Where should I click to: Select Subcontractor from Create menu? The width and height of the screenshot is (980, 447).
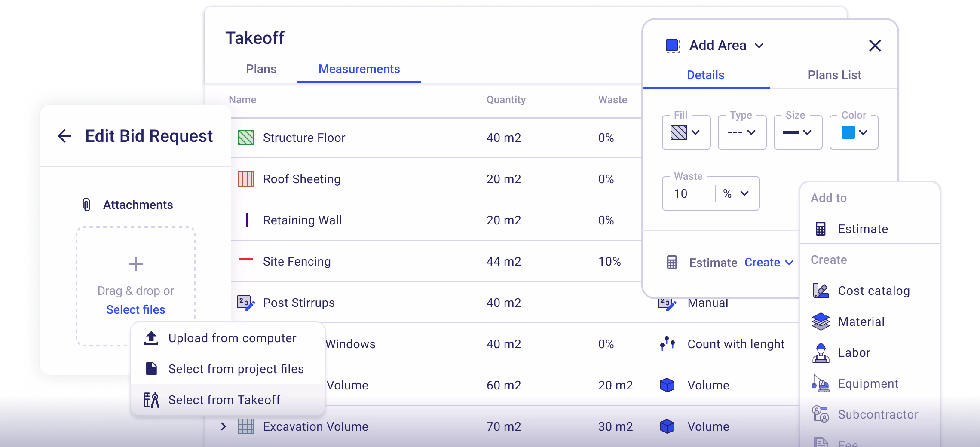point(870,414)
